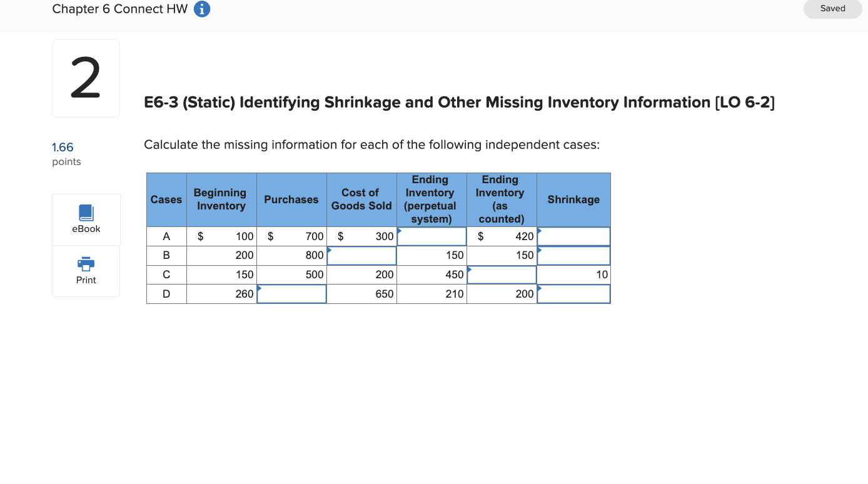The width and height of the screenshot is (868, 484).
Task: Click the Shrinkage column header
Action: 573,199
